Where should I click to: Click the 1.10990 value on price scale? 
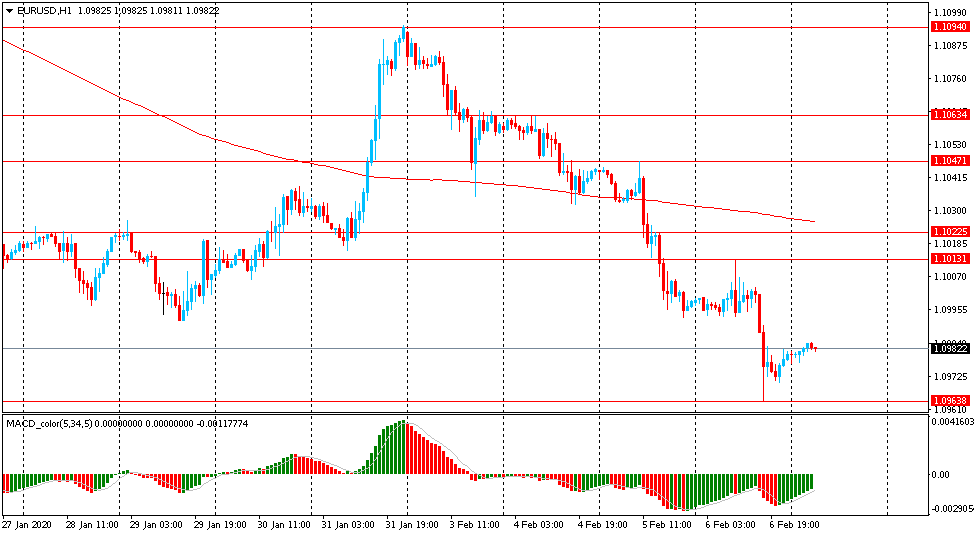point(950,12)
